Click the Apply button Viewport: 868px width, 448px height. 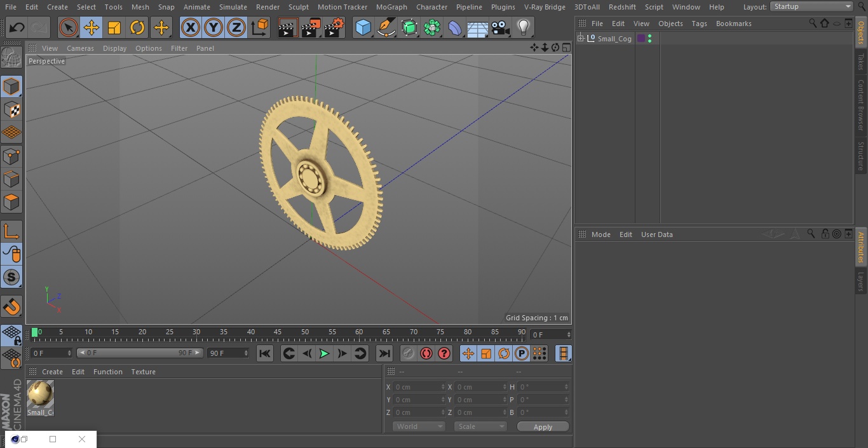click(543, 427)
